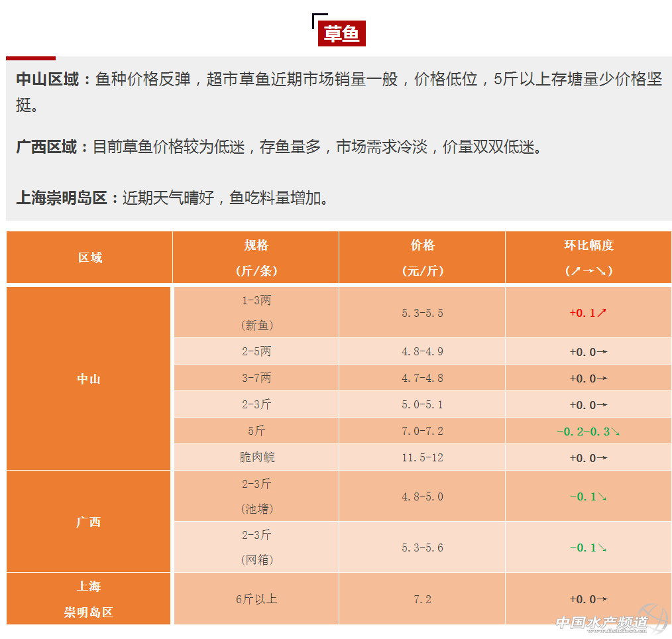Click the change arrow in the 脆肉鲩 row
Viewport: 672px width, 639px height.
(588, 458)
